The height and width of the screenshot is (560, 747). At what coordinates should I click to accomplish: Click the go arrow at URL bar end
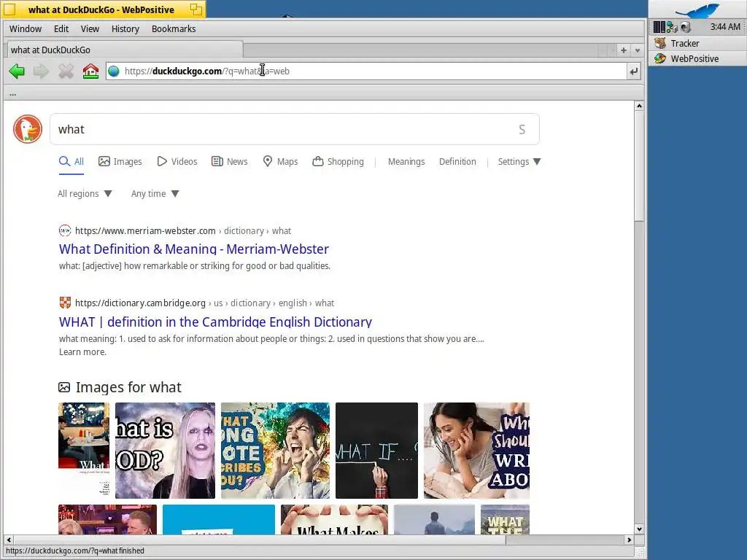634,71
